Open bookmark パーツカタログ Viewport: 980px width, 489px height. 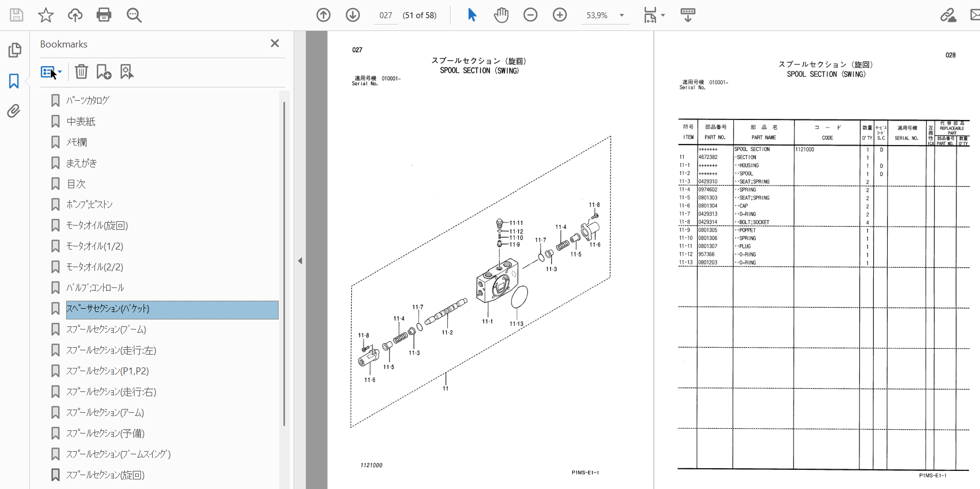88,100
